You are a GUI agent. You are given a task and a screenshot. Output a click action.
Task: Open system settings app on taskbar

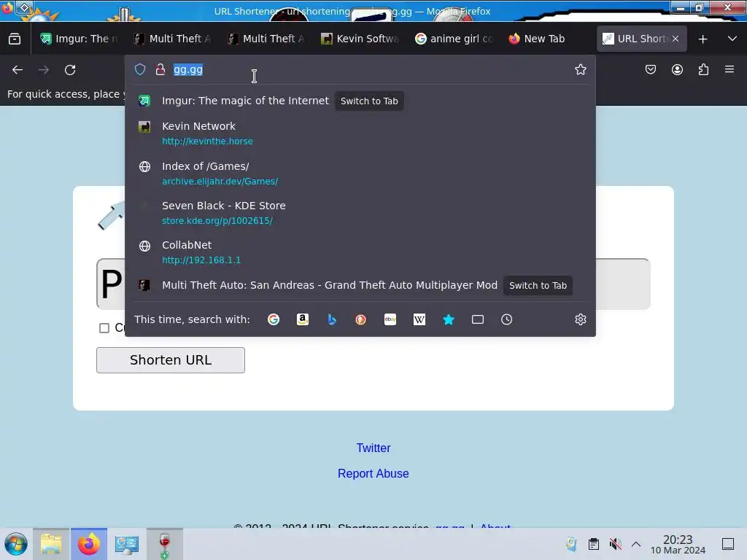127,544
